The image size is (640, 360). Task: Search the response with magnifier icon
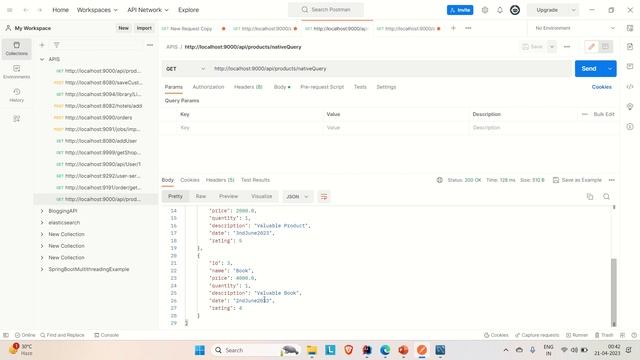607,197
